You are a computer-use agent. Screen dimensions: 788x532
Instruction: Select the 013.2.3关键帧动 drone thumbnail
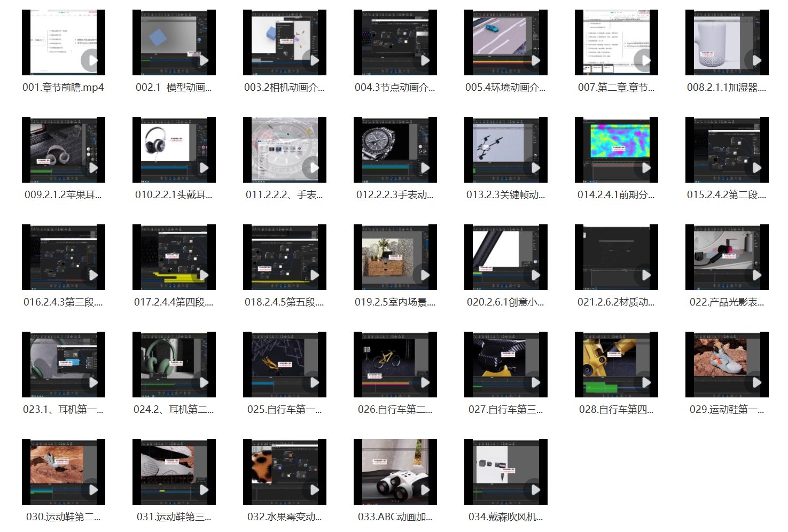505,150
